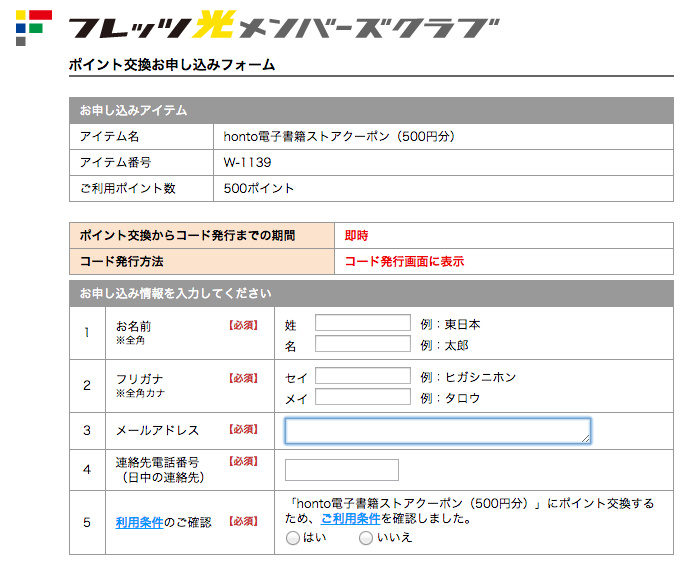Click the 必須 mark in フリガナ row
Image resolution: width=697 pixels, height=566 pixels.
(x=243, y=378)
